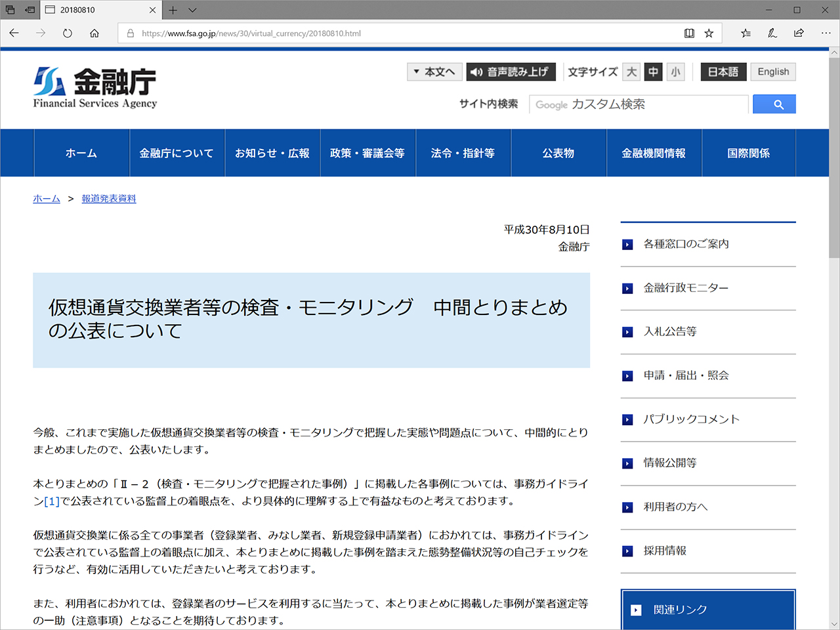840x630 pixels.
Task: Click the browser Back arrow
Action: [13, 33]
